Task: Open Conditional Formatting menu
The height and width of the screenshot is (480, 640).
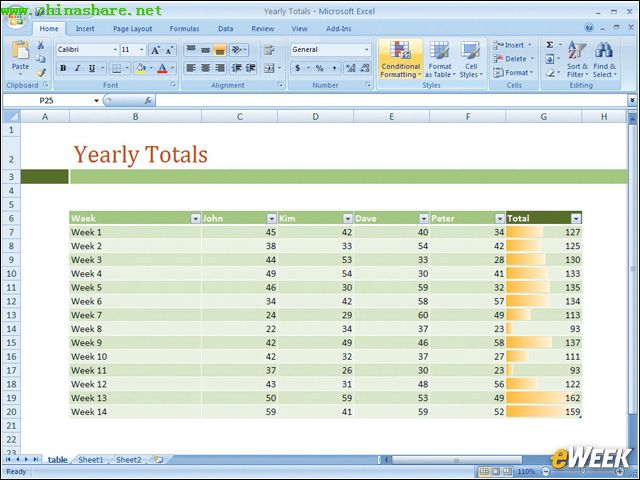Action: click(x=400, y=59)
